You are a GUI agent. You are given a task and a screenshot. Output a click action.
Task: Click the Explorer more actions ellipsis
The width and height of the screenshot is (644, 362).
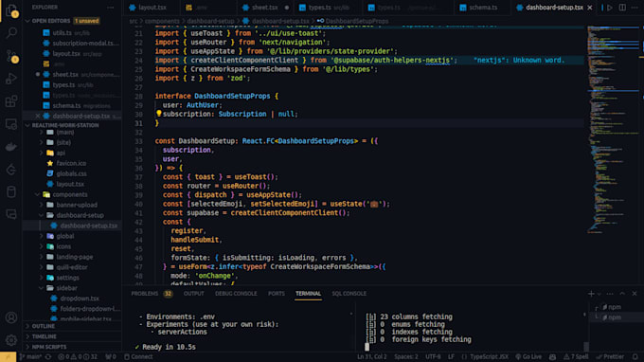pos(111,8)
